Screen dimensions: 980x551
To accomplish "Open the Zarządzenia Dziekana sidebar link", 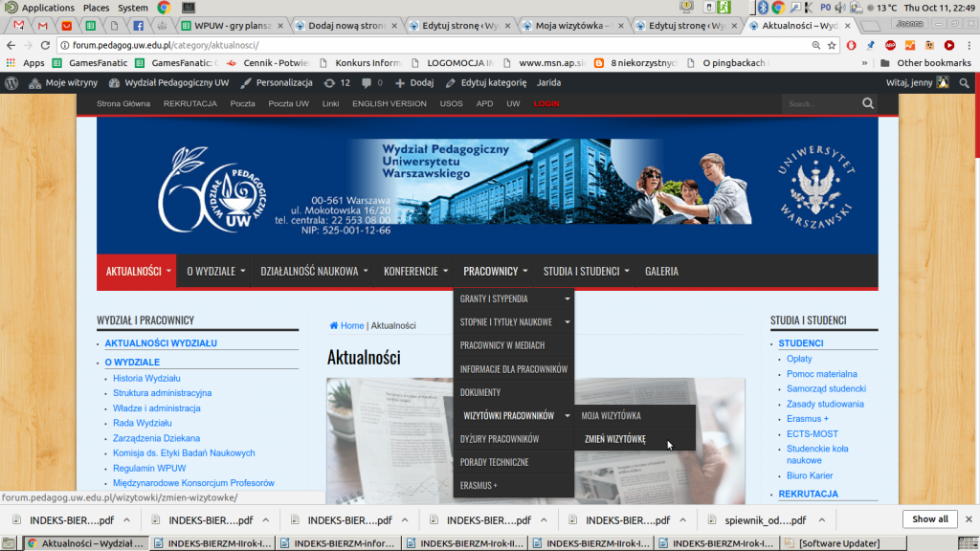I will click(156, 438).
